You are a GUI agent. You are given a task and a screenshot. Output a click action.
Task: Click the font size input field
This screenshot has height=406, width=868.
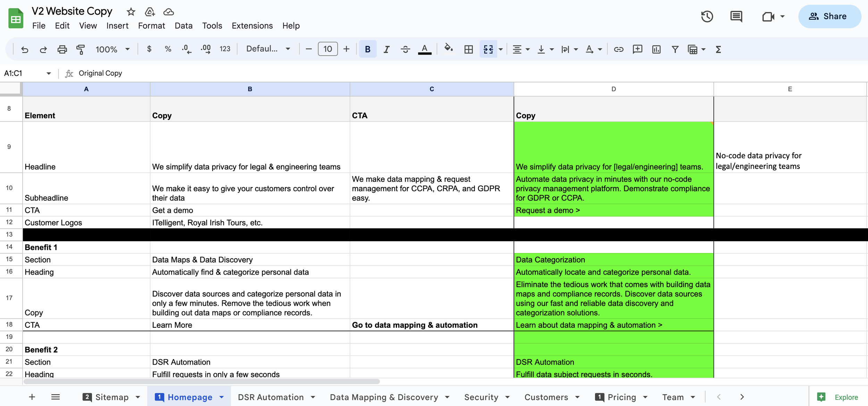pos(327,49)
